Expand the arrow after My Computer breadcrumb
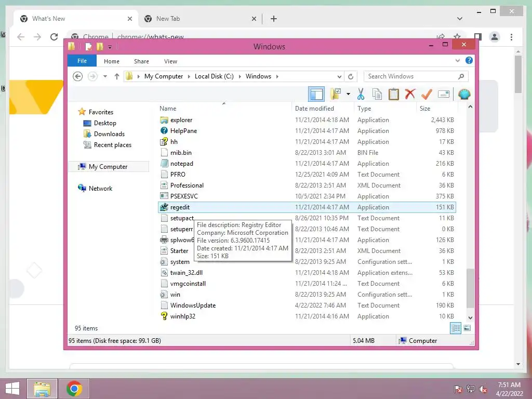This screenshot has height=399, width=532. [189, 76]
